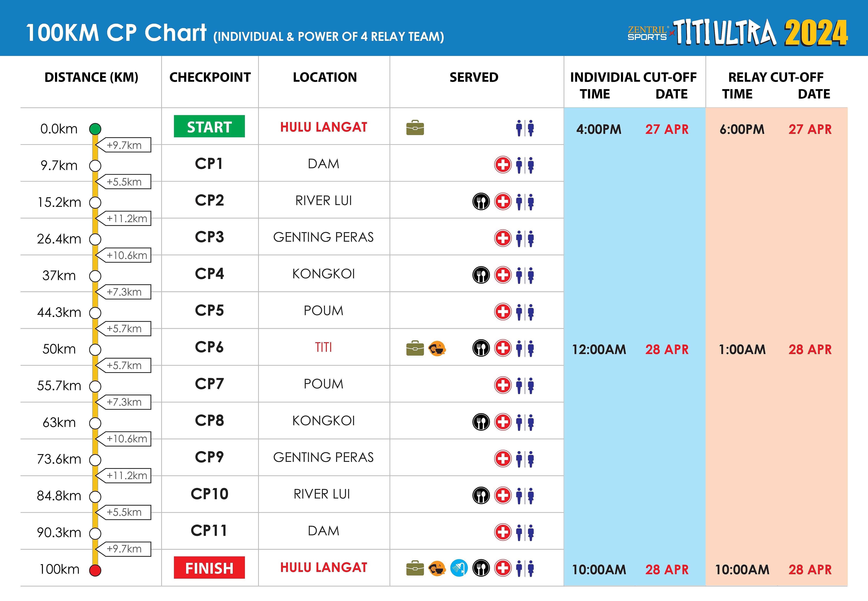Click the restroom icon in the START row
Viewport: 868px width, 601px height.
pyautogui.click(x=525, y=128)
